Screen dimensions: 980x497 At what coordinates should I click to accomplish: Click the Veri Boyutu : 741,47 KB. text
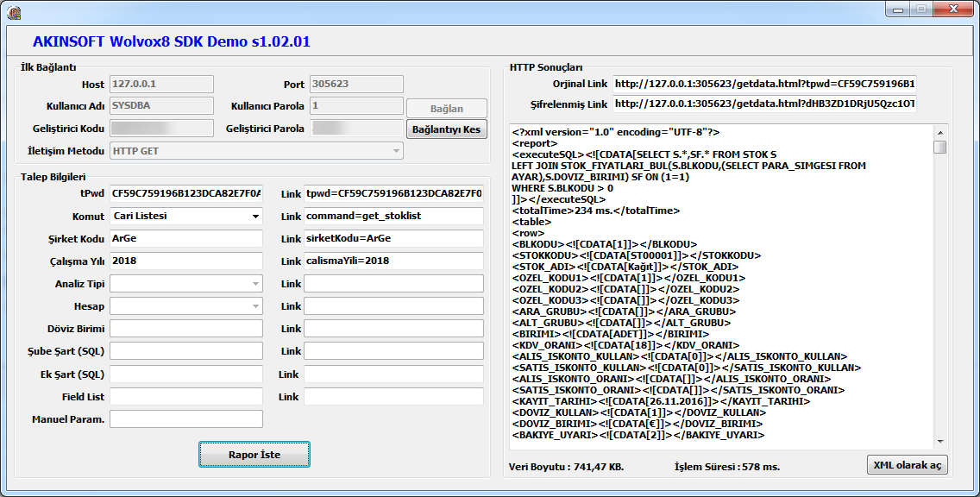566,467
